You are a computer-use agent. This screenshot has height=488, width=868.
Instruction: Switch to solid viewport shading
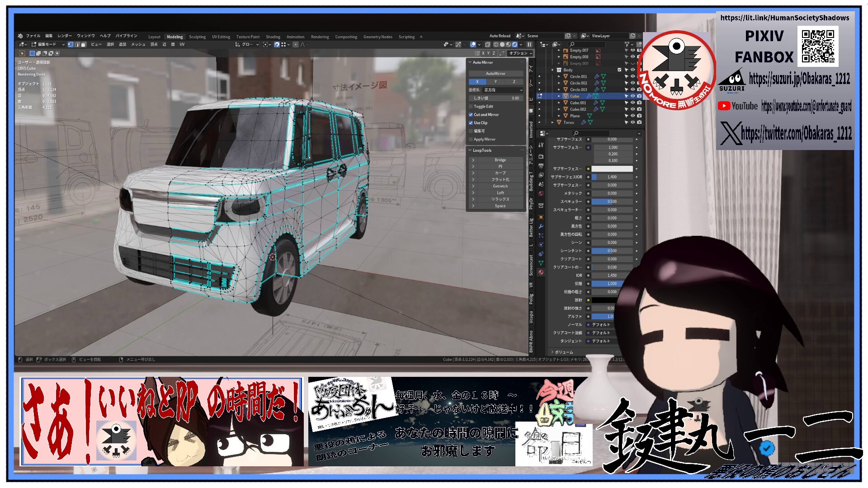coord(502,44)
